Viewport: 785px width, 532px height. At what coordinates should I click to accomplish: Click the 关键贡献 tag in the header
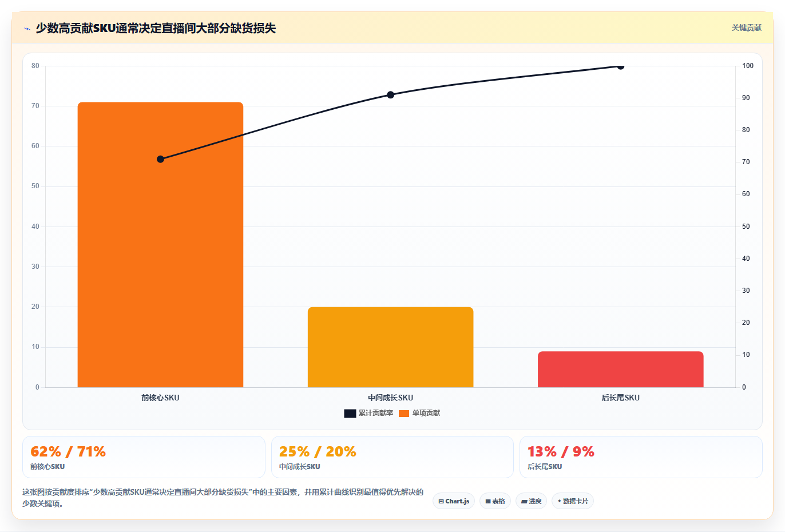pyautogui.click(x=746, y=27)
